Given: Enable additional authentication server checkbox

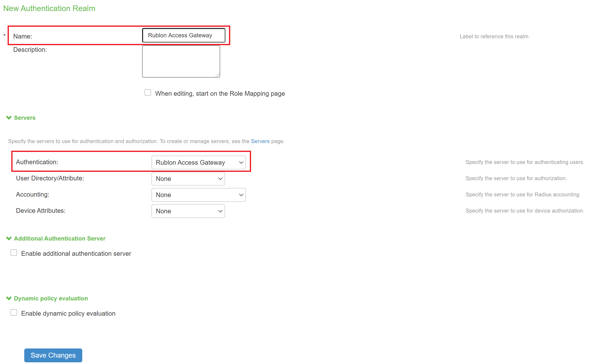Looking at the screenshot, I should pyautogui.click(x=14, y=253).
